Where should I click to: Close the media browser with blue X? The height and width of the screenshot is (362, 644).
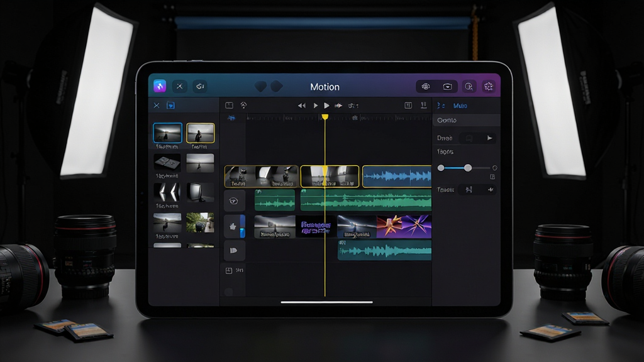(157, 106)
